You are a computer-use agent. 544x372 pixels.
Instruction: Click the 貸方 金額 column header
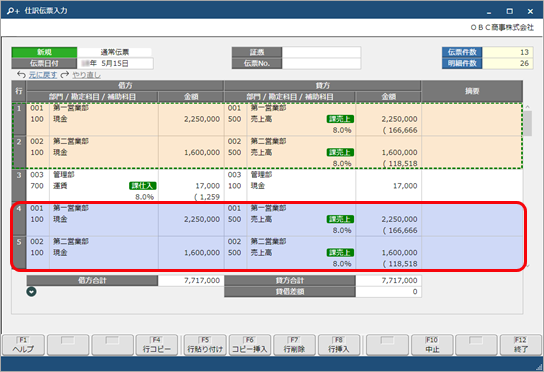pyautogui.click(x=389, y=96)
